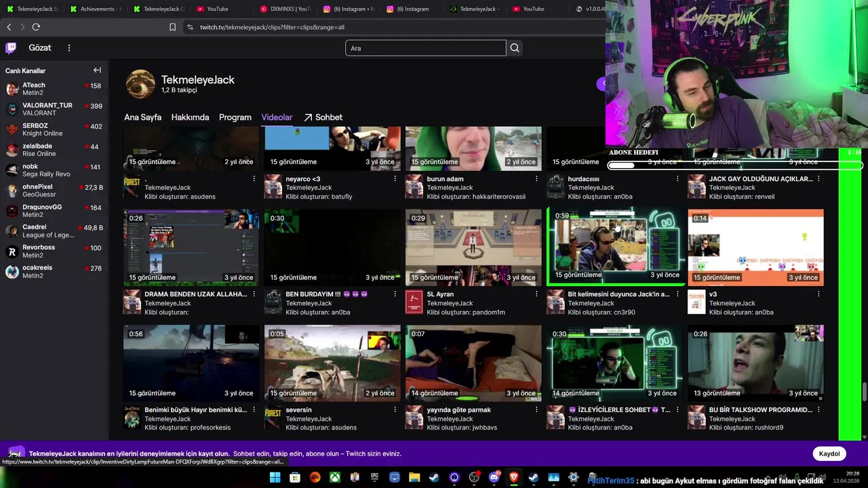
Task: Open Epic Games Launcher from taskbar
Action: 374,478
